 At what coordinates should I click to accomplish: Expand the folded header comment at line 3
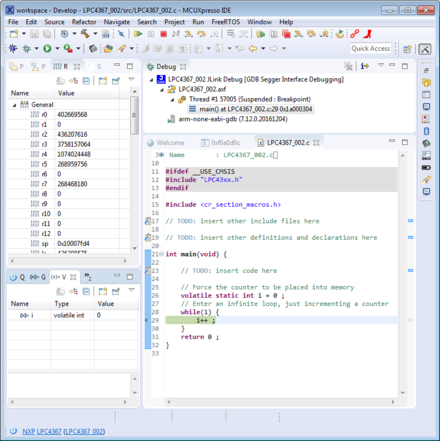[x=162, y=155]
